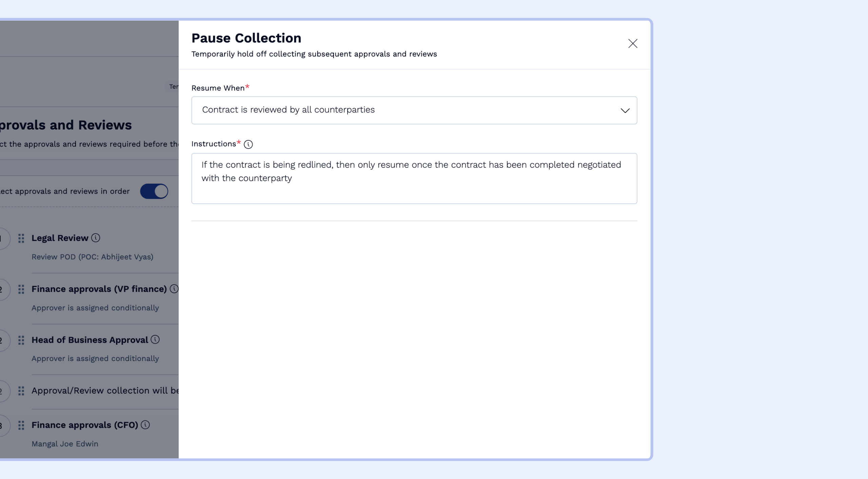Click Finance approvals VP finance info icon
Image resolution: width=868 pixels, height=479 pixels.
click(174, 289)
